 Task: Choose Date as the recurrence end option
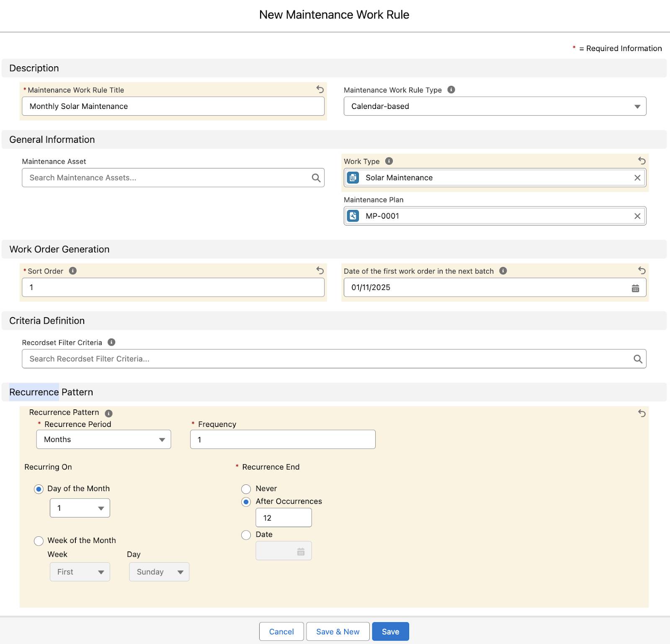tap(246, 535)
